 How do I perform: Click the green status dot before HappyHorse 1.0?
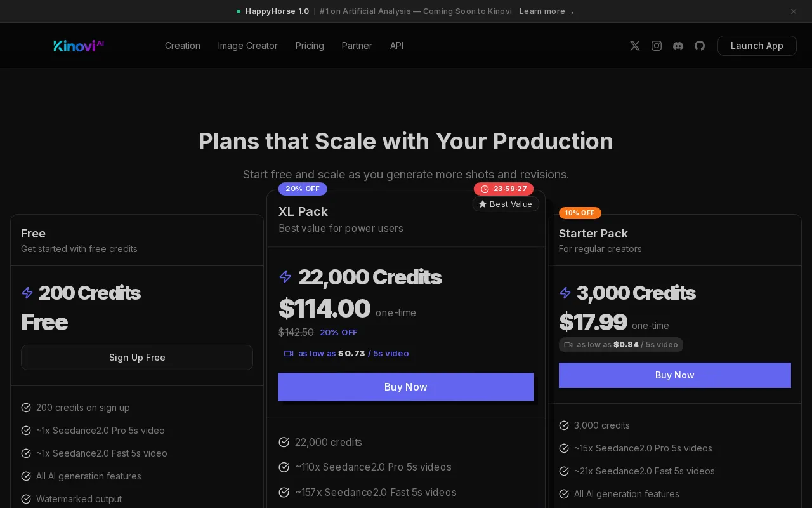239,11
